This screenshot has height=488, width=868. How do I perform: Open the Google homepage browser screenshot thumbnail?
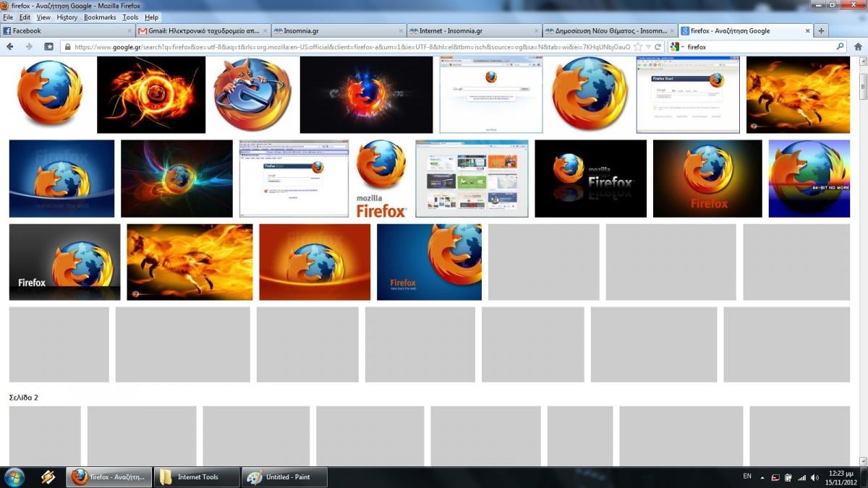click(x=491, y=95)
